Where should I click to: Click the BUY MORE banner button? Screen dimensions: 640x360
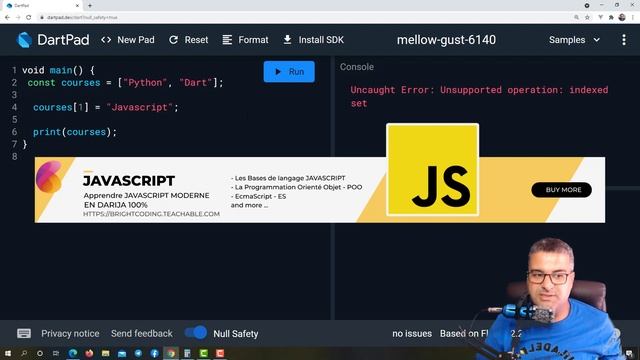562,190
